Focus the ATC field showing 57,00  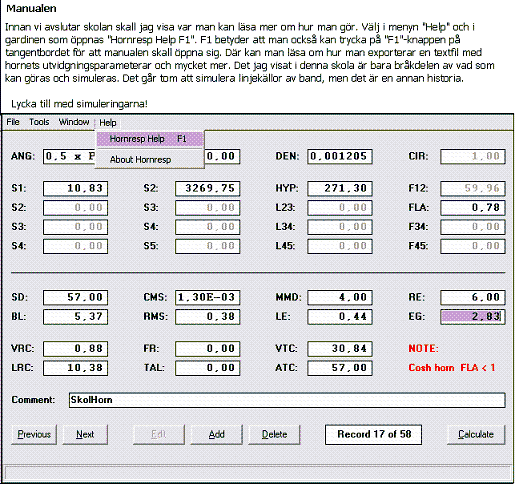(x=340, y=368)
